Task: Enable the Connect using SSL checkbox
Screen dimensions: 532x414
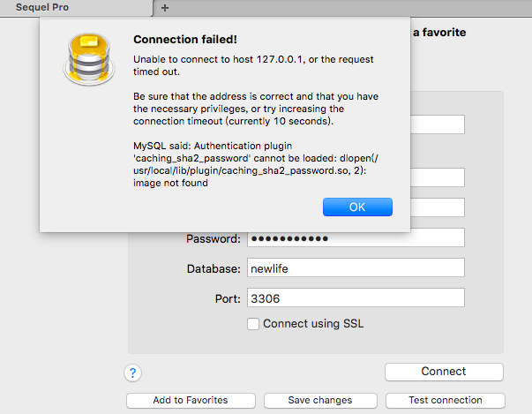Action: (x=253, y=324)
